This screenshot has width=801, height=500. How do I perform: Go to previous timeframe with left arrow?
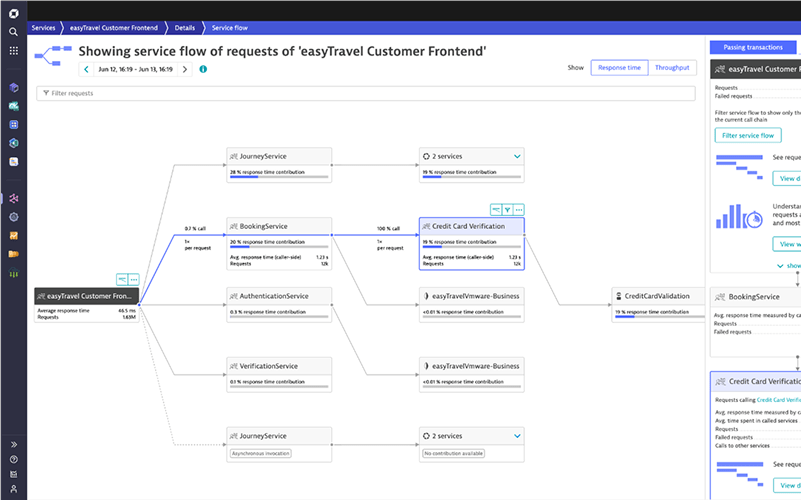pyautogui.click(x=86, y=69)
